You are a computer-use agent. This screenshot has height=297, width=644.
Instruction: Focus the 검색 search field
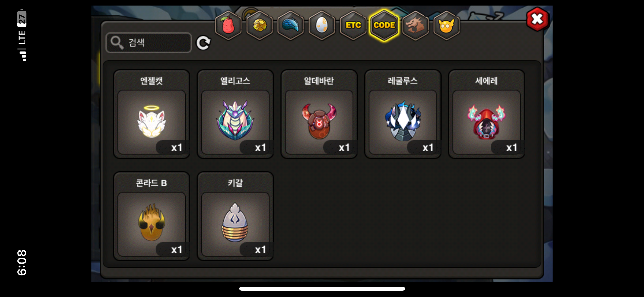click(149, 43)
